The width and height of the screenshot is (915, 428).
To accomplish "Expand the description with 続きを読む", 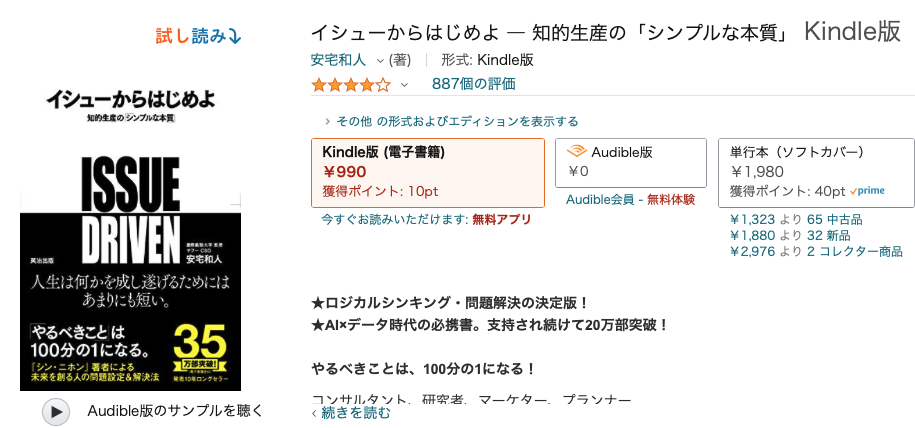I will (352, 413).
